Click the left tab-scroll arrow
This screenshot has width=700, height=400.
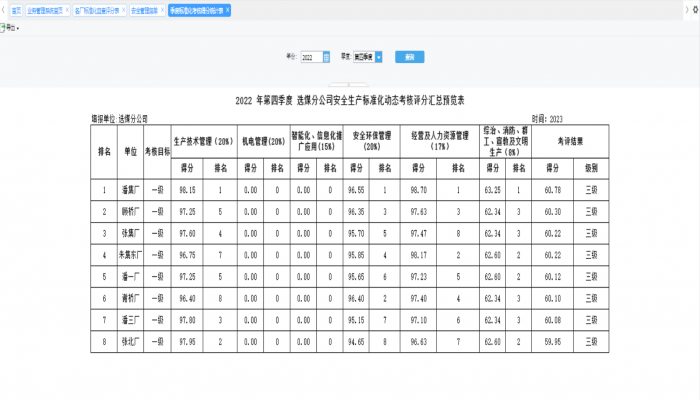3,10
